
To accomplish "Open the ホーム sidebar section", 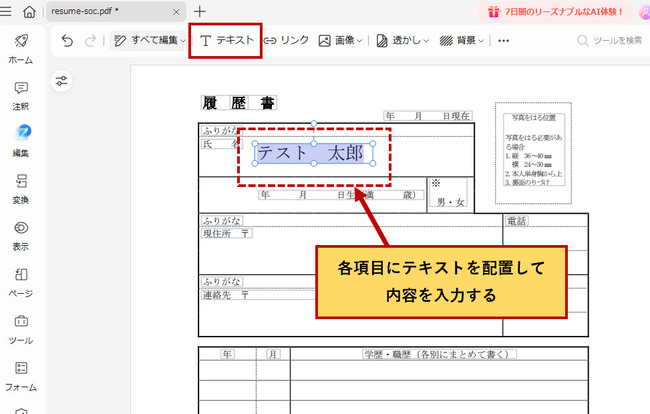I will [21, 49].
